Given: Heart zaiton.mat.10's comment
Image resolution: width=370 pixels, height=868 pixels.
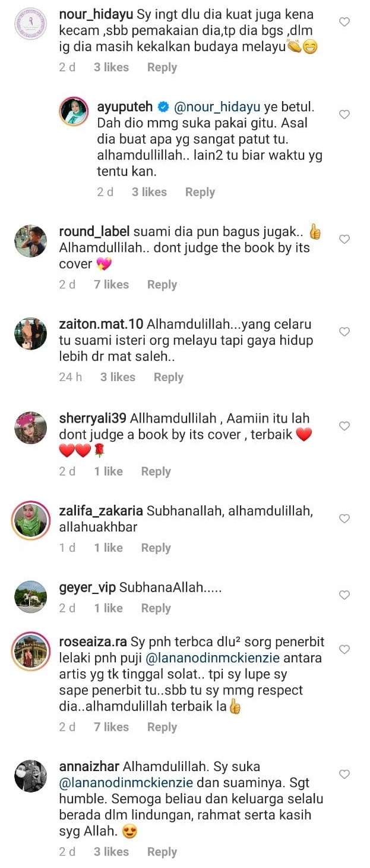Looking at the screenshot, I should pyautogui.click(x=344, y=332).
